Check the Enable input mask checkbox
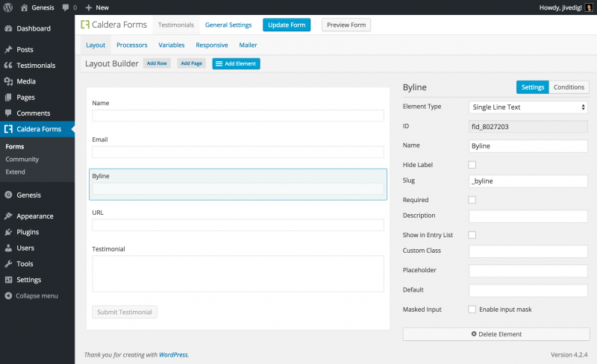597x364 pixels. click(x=472, y=310)
